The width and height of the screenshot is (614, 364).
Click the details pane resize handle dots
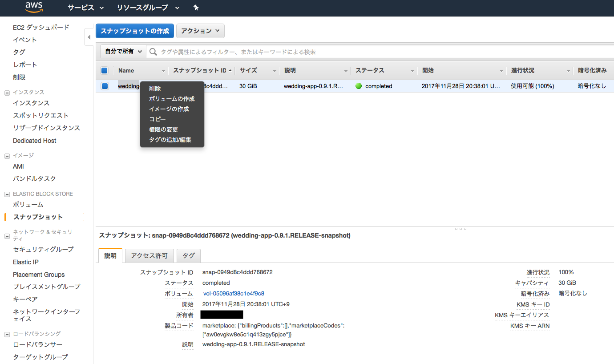click(x=460, y=228)
